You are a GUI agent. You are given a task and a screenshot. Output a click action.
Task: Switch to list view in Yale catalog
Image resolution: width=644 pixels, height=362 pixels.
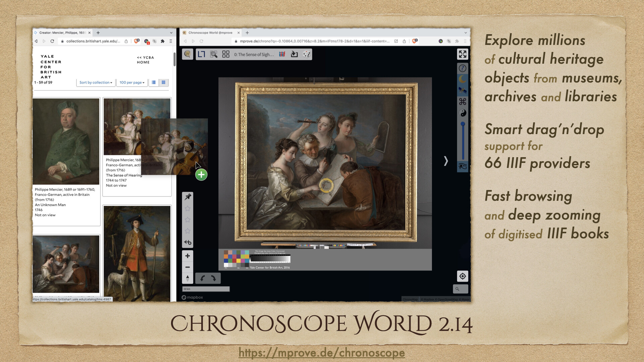point(154,82)
